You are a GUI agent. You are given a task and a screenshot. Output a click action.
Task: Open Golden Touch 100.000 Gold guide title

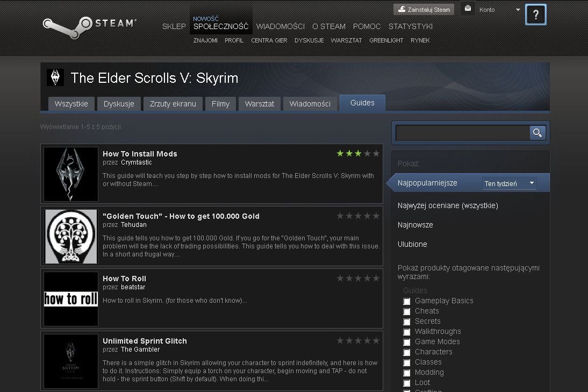[181, 216]
